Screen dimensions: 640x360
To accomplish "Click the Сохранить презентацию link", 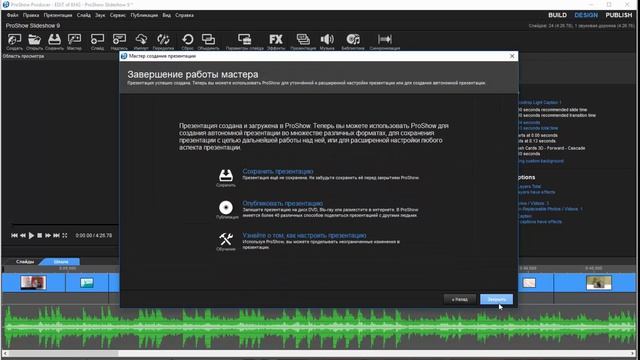I will coord(278,171).
